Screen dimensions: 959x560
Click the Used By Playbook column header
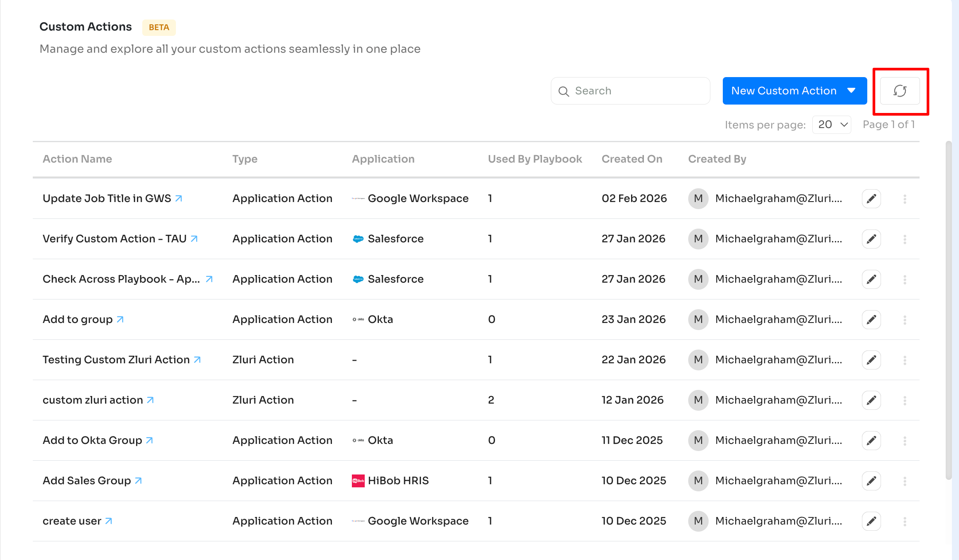coord(534,159)
